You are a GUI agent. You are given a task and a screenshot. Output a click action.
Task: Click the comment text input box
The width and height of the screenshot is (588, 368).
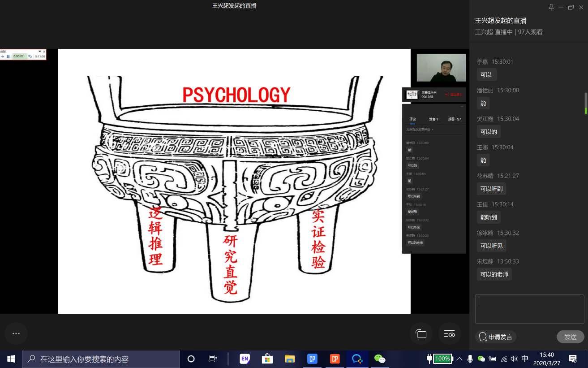point(529,309)
